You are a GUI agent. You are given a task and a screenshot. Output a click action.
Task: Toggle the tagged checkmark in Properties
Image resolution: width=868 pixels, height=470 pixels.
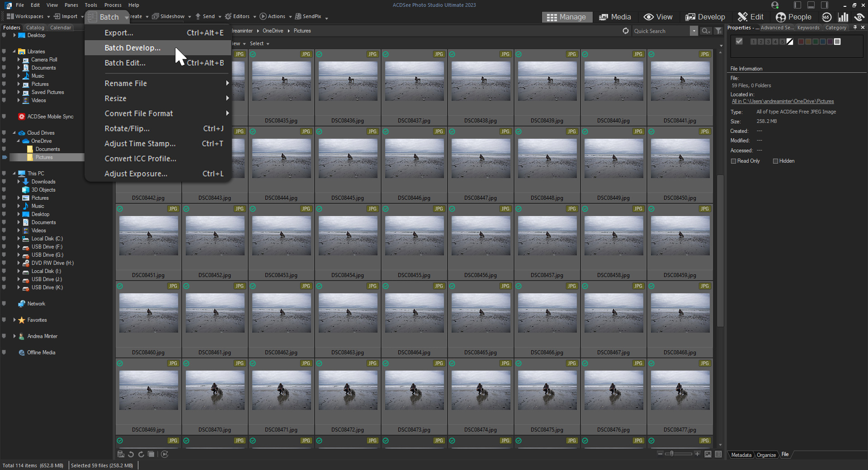pyautogui.click(x=739, y=42)
